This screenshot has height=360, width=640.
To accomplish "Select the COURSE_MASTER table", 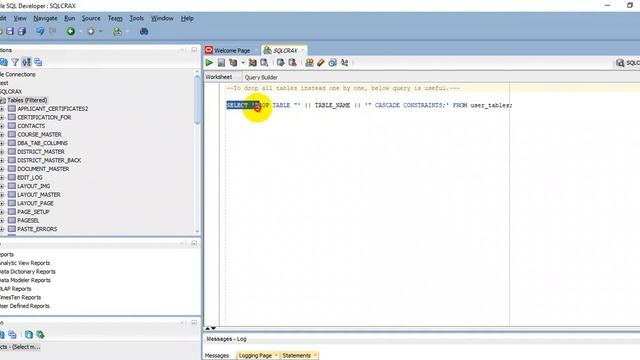I will pyautogui.click(x=39, y=135).
